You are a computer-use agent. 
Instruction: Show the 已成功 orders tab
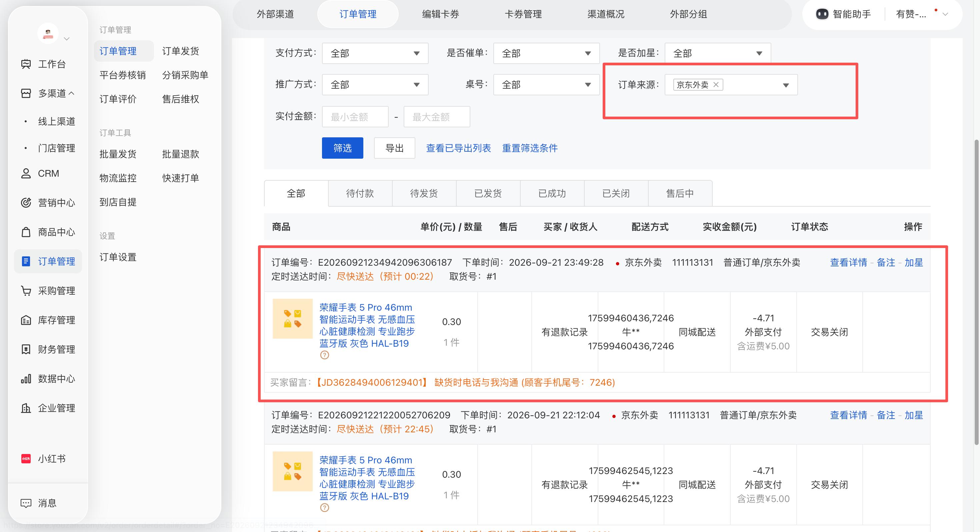(x=552, y=193)
